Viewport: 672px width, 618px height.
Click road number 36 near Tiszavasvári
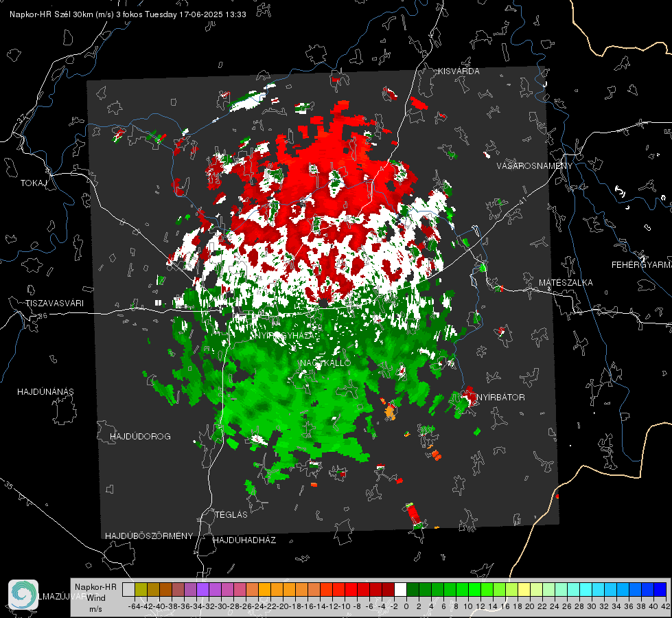pyautogui.click(x=43, y=316)
